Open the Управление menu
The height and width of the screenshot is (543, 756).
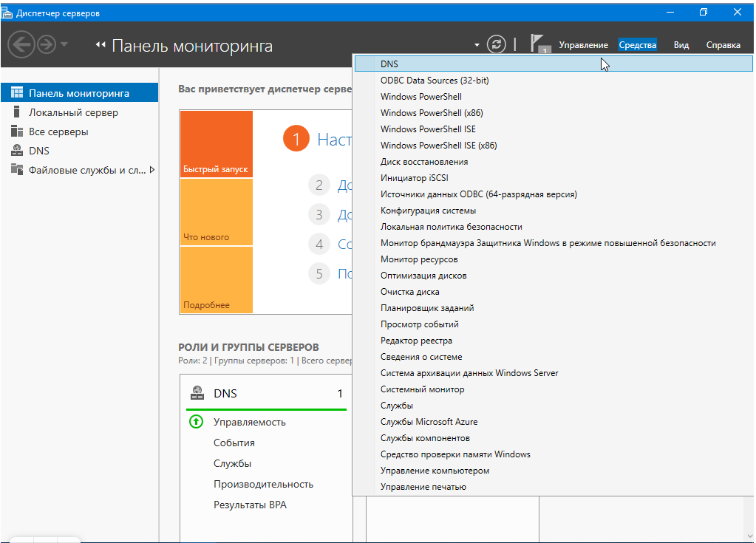coord(583,45)
